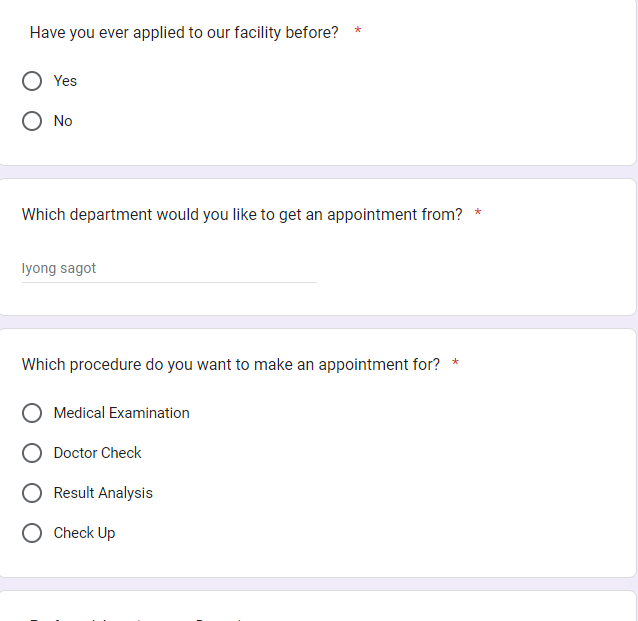Screen dimensions: 638x621
Task: Click the "Doctor Check" label text
Action: pos(97,453)
